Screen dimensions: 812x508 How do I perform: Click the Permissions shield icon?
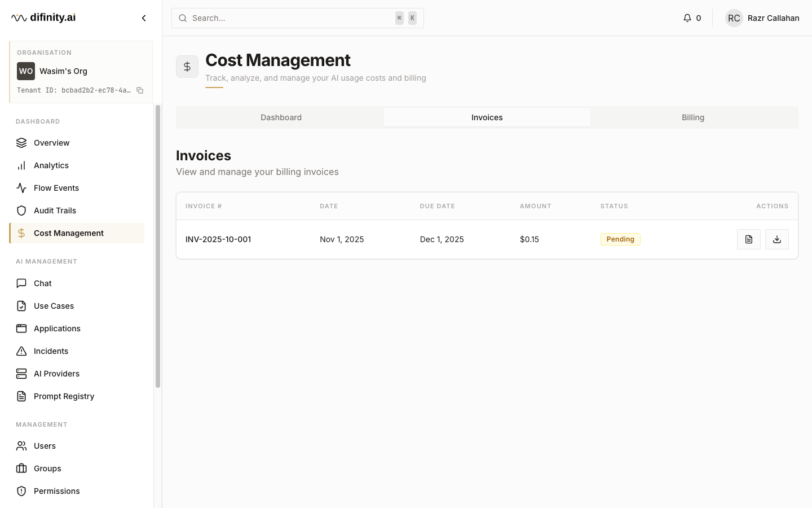pyautogui.click(x=21, y=491)
